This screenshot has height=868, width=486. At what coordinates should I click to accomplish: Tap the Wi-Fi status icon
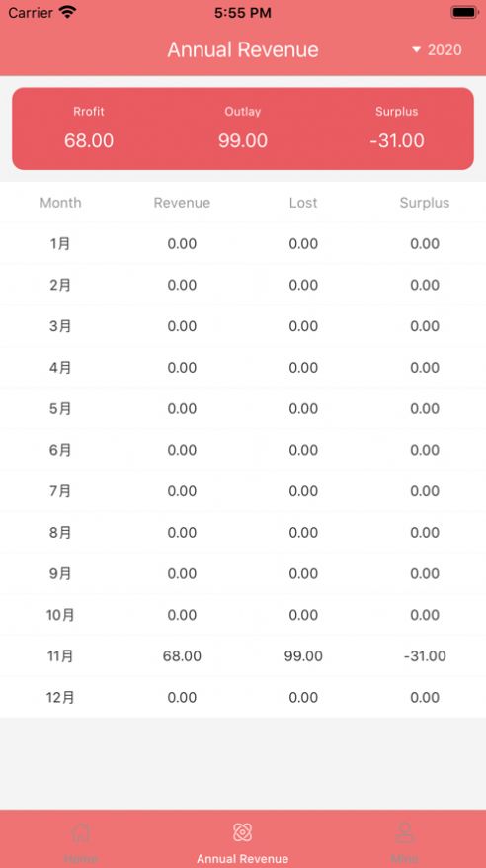(x=68, y=12)
